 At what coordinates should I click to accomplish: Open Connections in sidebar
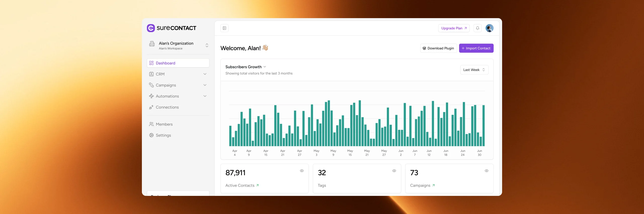(x=178, y=107)
